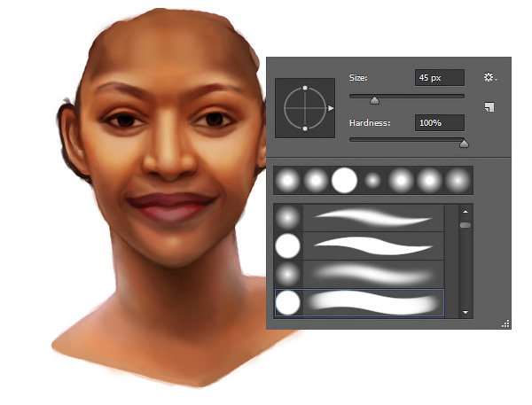Select second soft round recent brush

[x=316, y=180]
